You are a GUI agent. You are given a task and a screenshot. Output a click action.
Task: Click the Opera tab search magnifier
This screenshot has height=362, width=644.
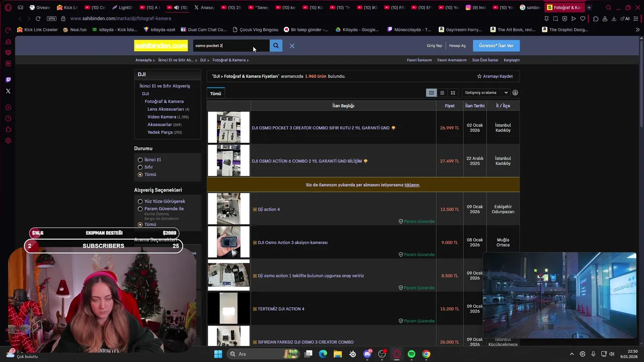tap(608, 8)
